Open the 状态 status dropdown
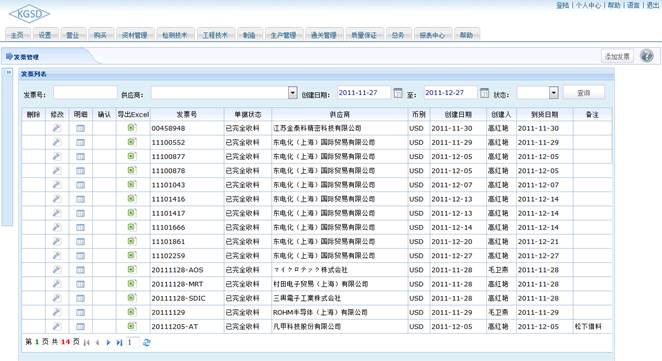Viewport: 662px width, 361px height. (x=553, y=92)
